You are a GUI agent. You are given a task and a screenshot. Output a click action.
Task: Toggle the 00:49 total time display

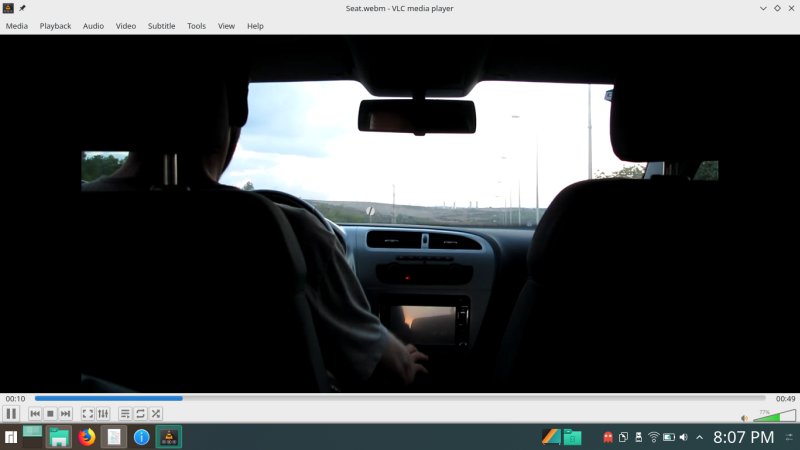[785, 398]
